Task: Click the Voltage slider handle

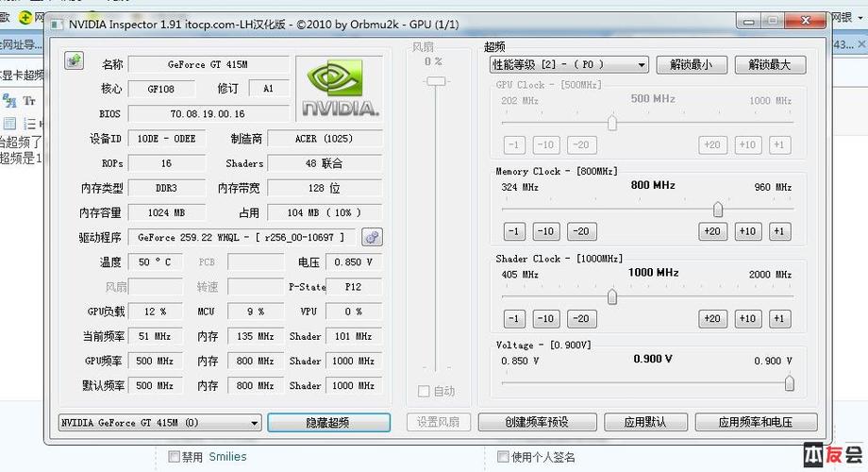Action: 790,383
